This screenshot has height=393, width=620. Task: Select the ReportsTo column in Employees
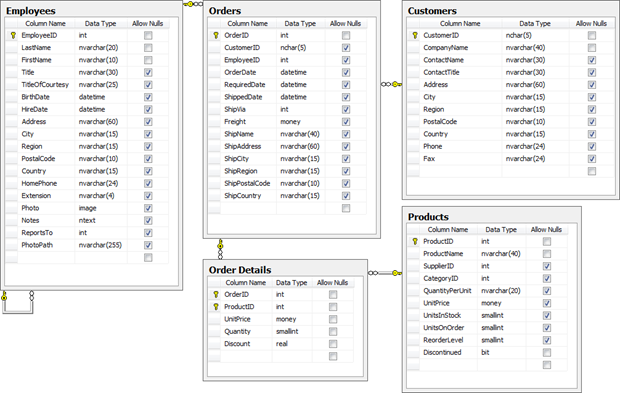click(37, 233)
